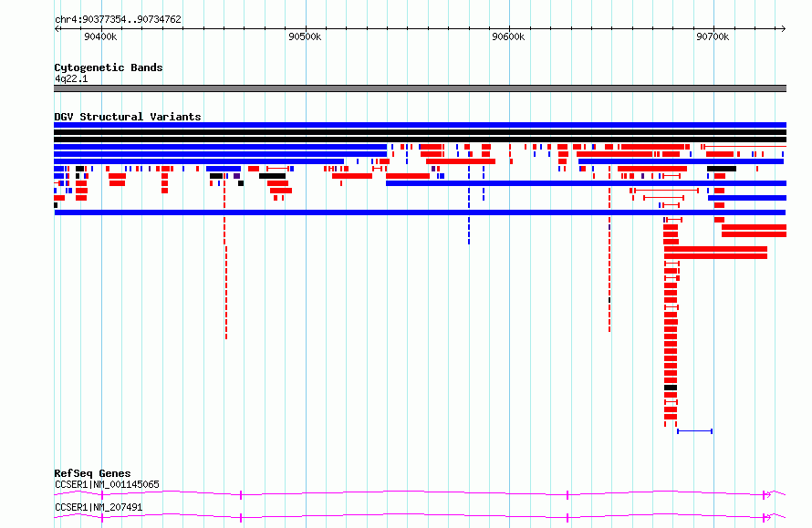The width and height of the screenshot is (812, 528).
Task: Click the CCSER1|NM_207491 transcript label
Action: [x=99, y=507]
